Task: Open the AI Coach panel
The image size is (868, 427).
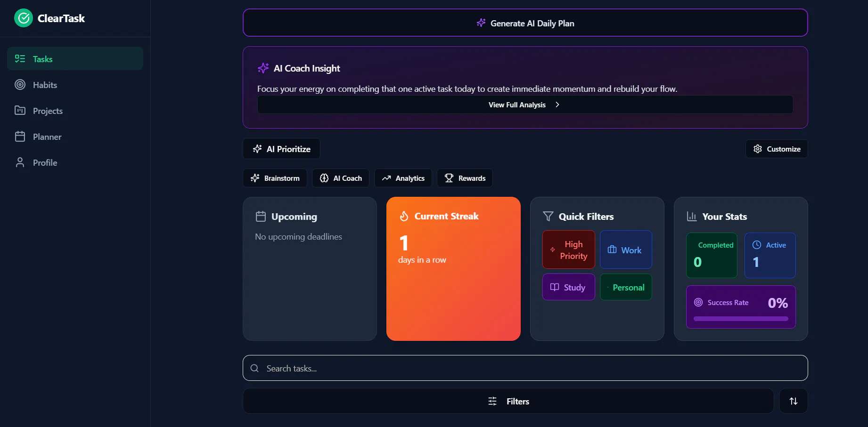Action: pyautogui.click(x=340, y=178)
